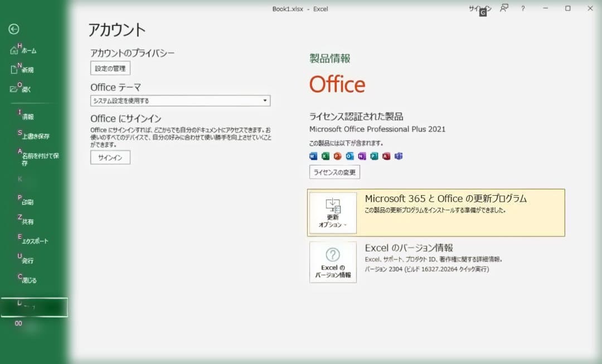Click the back arrow to leave Account view
The height and width of the screenshot is (364, 602).
coord(14,29)
